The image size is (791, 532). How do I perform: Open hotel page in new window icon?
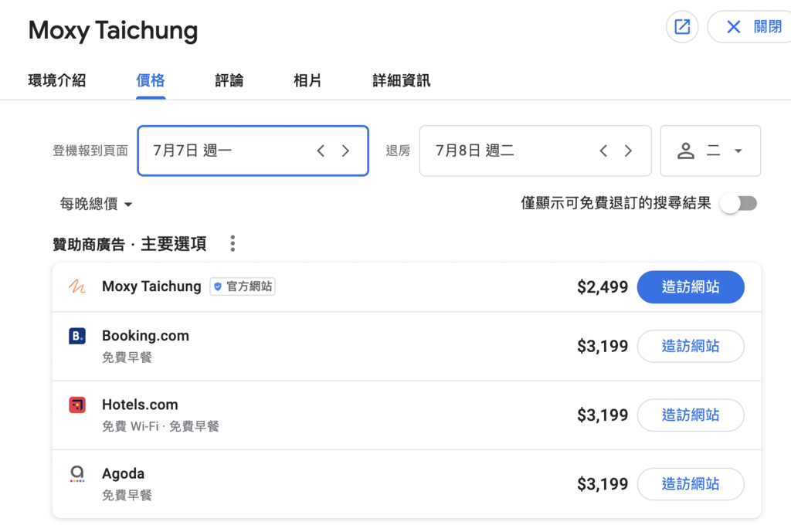[682, 27]
